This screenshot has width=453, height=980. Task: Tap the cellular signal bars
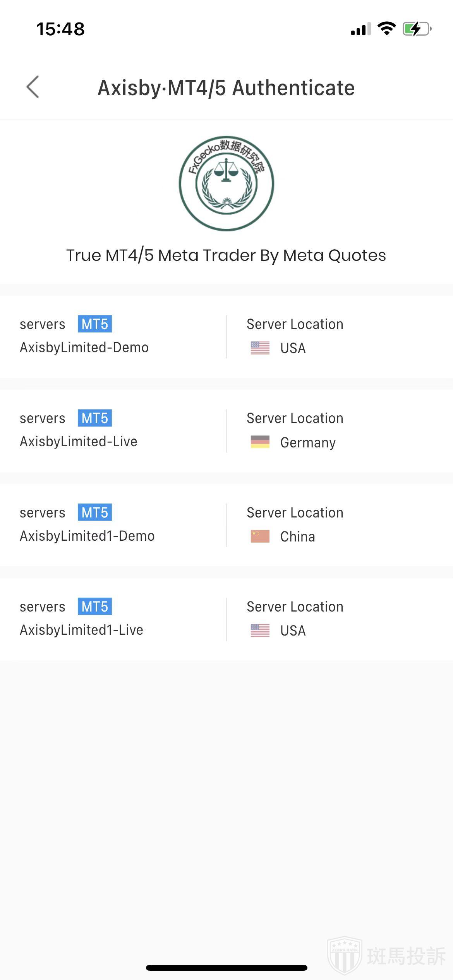pyautogui.click(x=360, y=29)
